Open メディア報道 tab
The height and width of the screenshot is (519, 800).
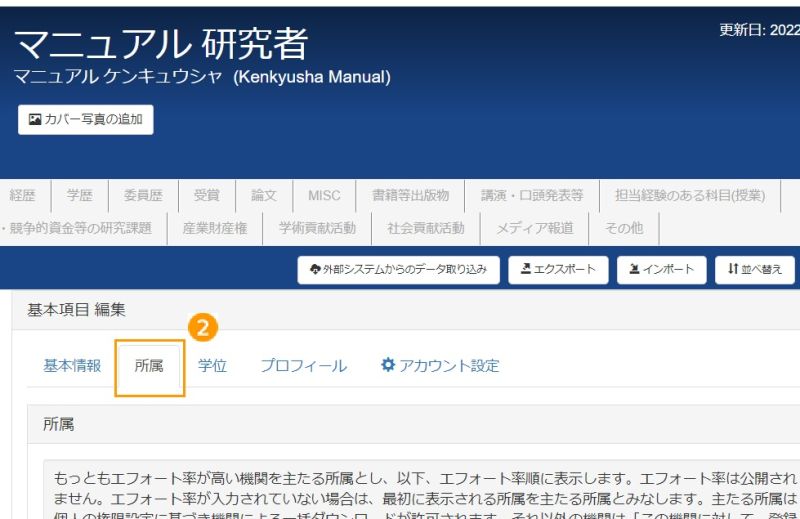pyautogui.click(x=535, y=228)
